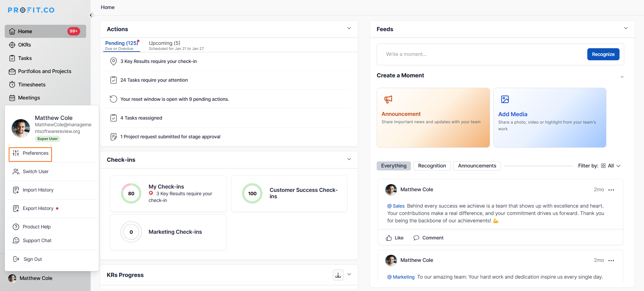Select the Announcements feed filter

(477, 166)
